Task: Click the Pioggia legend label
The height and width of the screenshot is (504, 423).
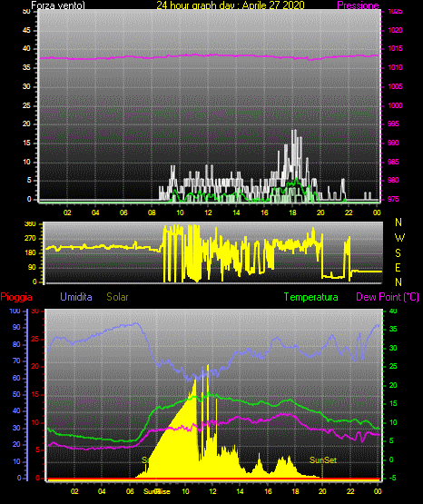Action: coord(16,297)
